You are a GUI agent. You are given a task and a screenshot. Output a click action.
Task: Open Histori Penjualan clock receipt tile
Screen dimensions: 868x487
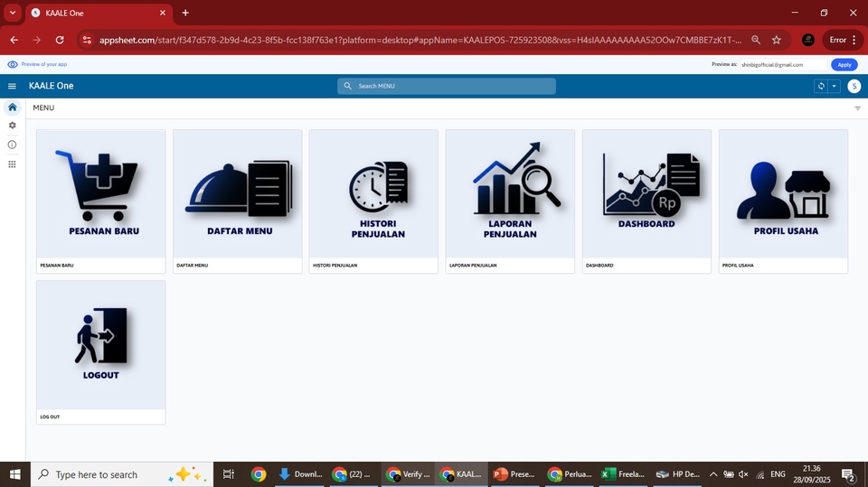[x=373, y=193]
